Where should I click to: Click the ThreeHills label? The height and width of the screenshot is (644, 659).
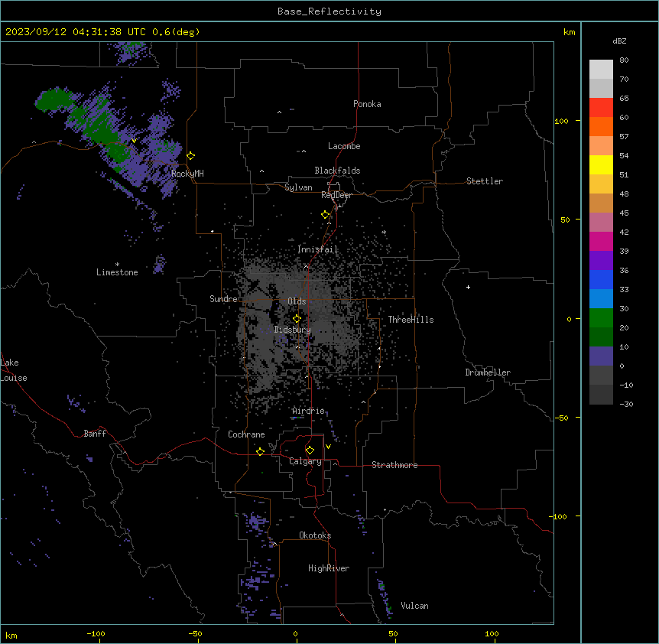[411, 320]
